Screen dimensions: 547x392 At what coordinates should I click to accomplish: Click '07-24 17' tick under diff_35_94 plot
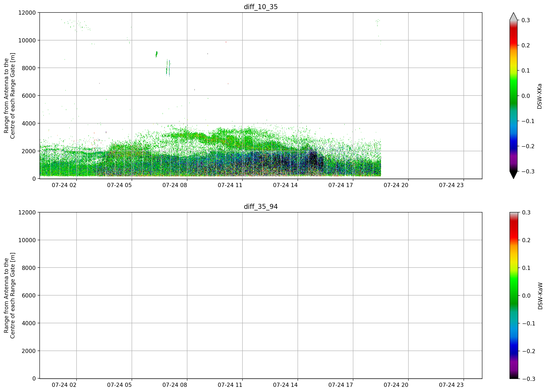pos(341,385)
